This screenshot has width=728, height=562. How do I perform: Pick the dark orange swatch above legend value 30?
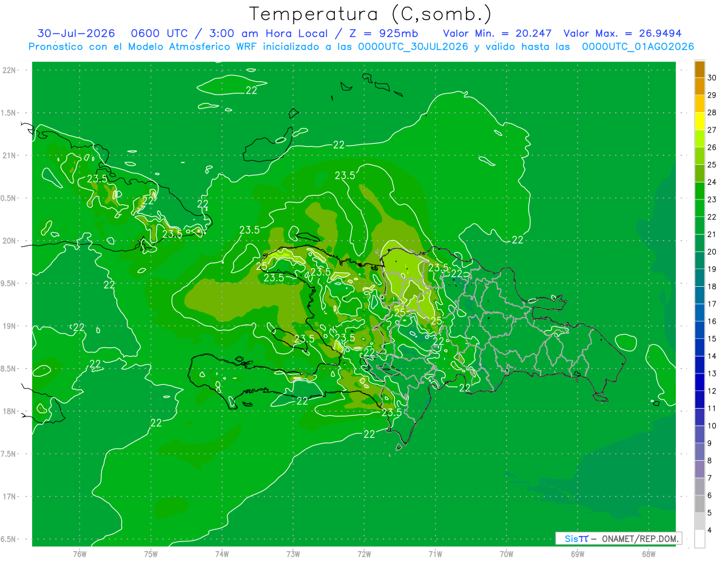tap(699, 69)
